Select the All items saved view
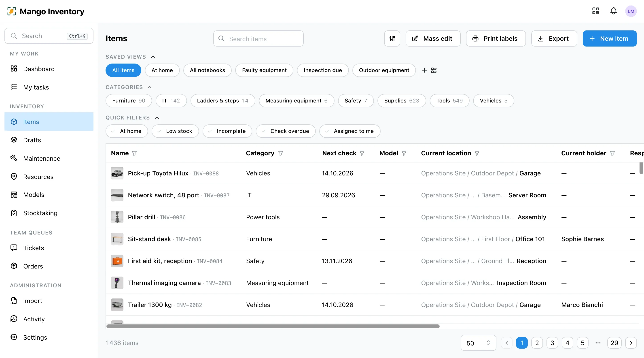Screen dimensions: 644x358 (x=123, y=70)
